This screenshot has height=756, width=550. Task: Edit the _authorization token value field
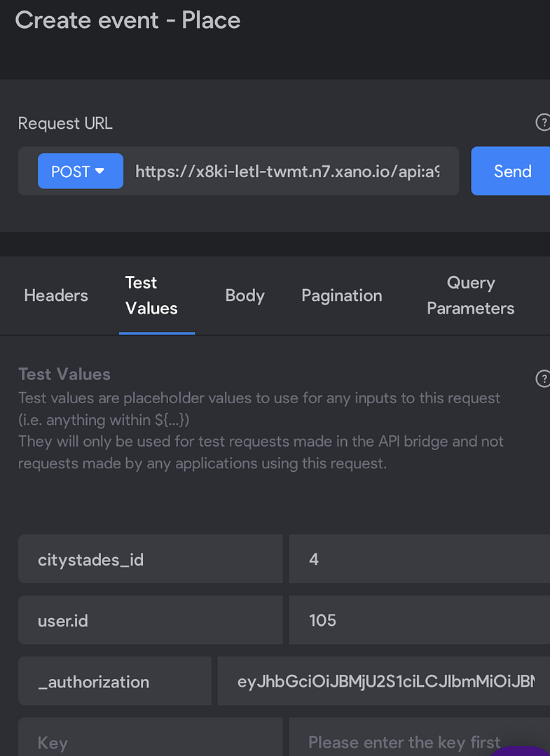tap(383, 681)
